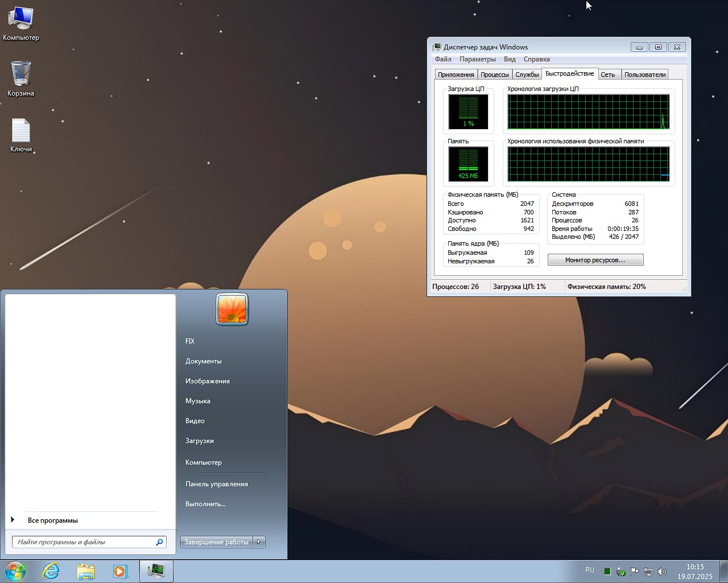Open the network tray icon
Viewport: 728px width, 583px height.
point(648,572)
